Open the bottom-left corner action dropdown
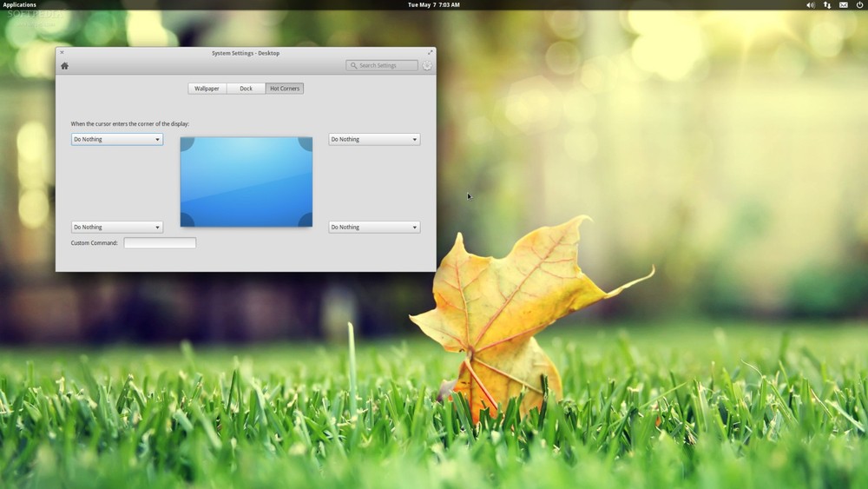 (x=117, y=227)
